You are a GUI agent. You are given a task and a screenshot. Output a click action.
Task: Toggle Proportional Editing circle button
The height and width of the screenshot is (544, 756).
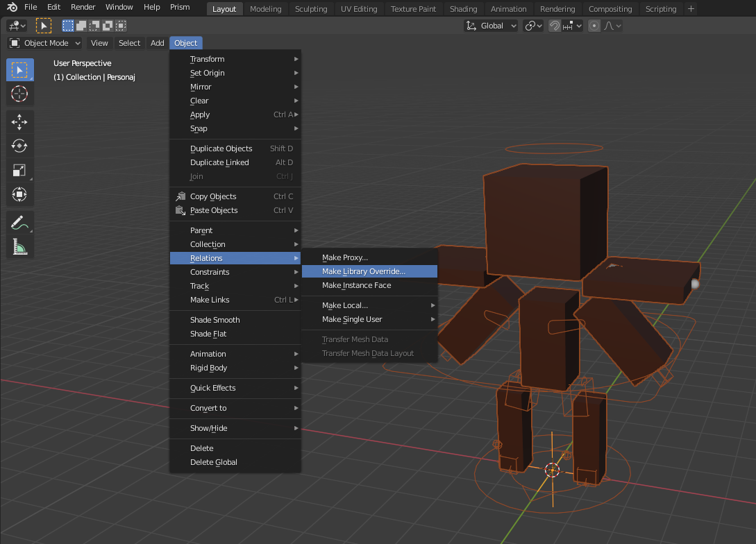pos(594,26)
